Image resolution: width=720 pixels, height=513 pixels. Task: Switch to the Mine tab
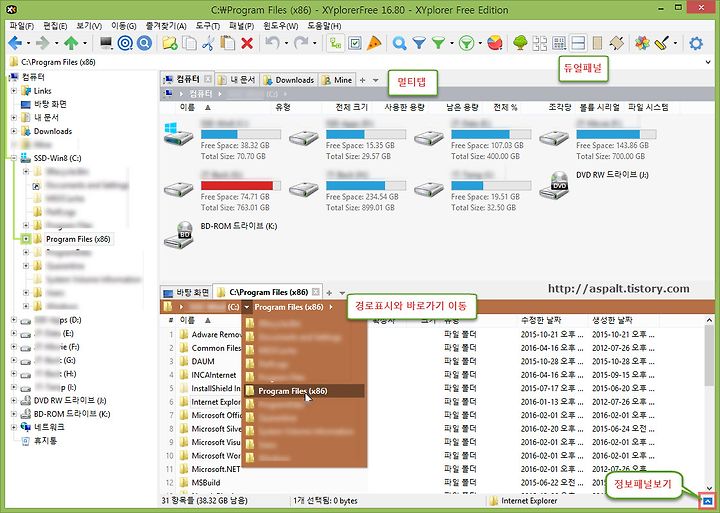pos(338,80)
